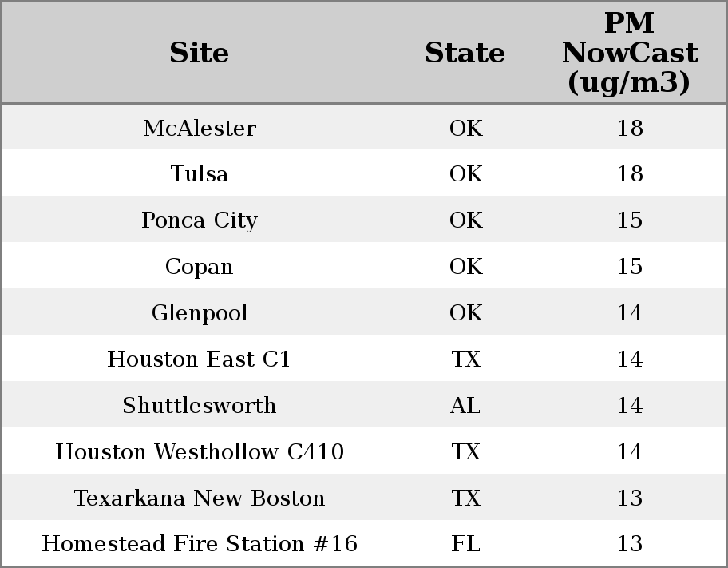Click the PM NowCast column header
The width and height of the screenshot is (728, 568).
(629, 53)
